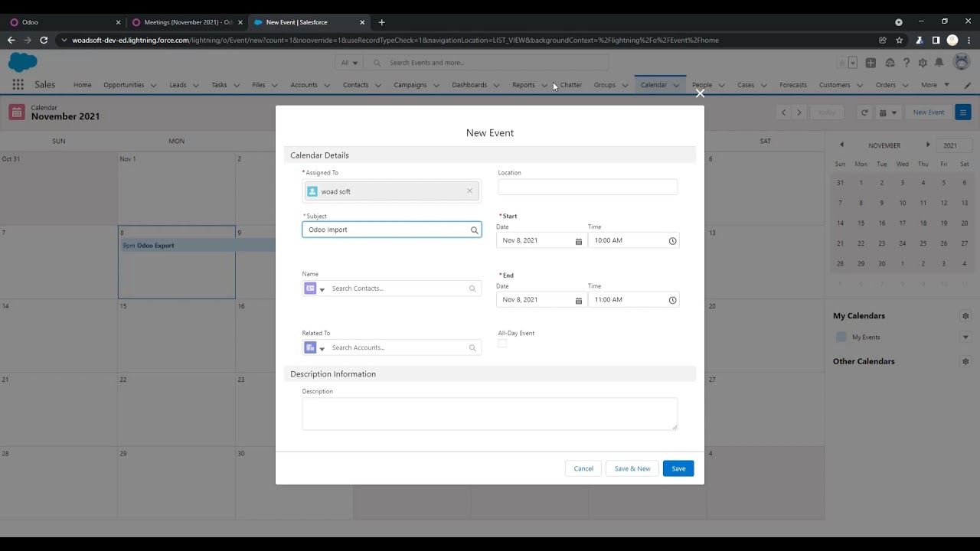980x551 pixels.
Task: Click the Cancel button
Action: pos(583,468)
